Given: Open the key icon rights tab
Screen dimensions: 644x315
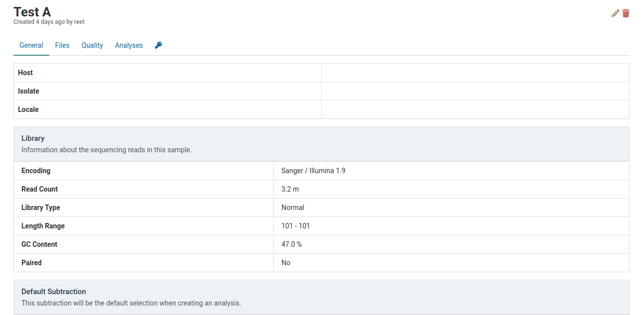Looking at the screenshot, I should coord(158,45).
